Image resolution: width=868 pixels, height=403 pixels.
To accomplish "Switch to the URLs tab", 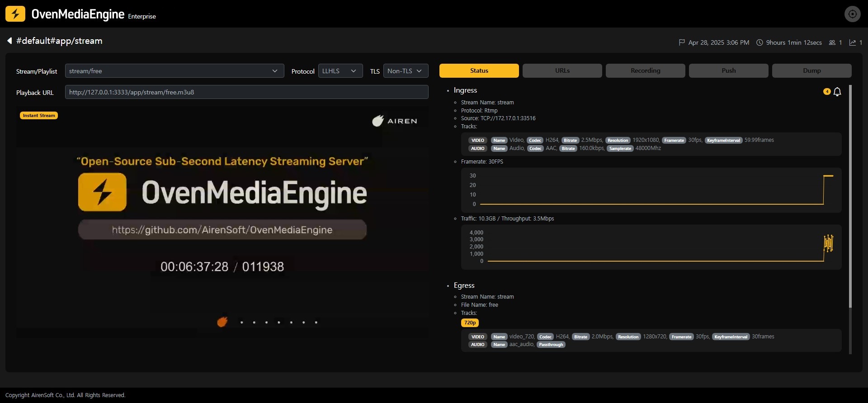I will click(562, 70).
